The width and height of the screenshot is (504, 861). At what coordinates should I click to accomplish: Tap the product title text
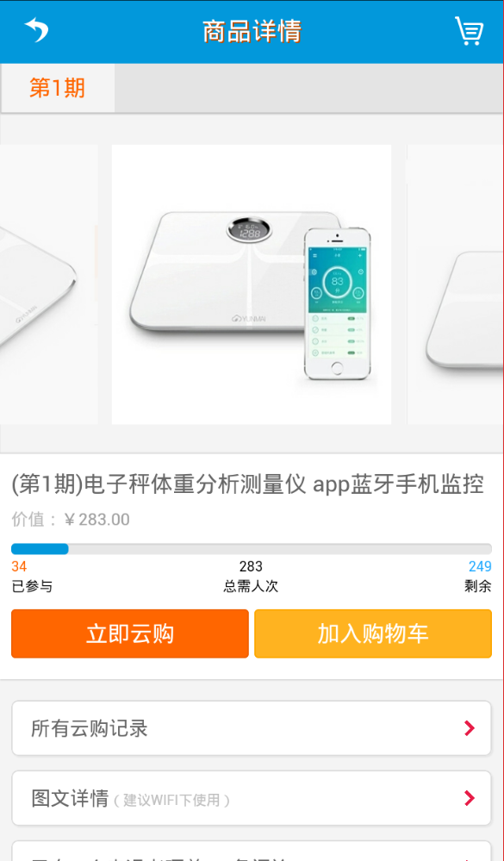[247, 485]
